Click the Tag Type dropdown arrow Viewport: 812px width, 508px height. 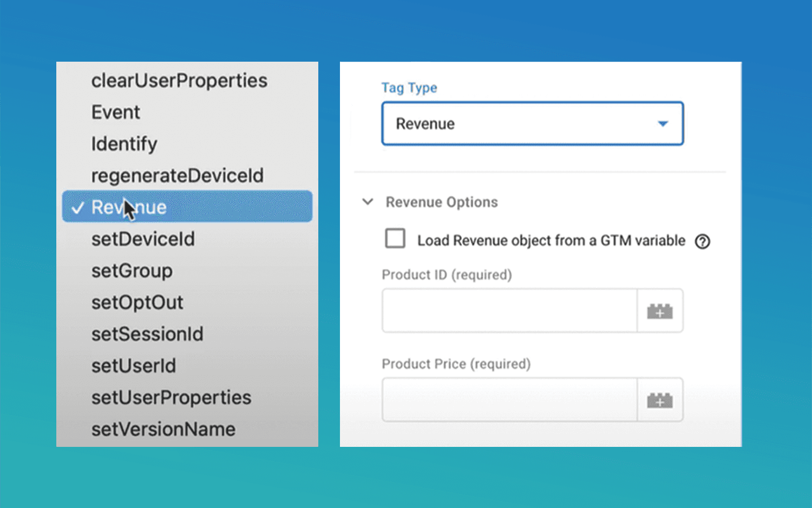(663, 123)
